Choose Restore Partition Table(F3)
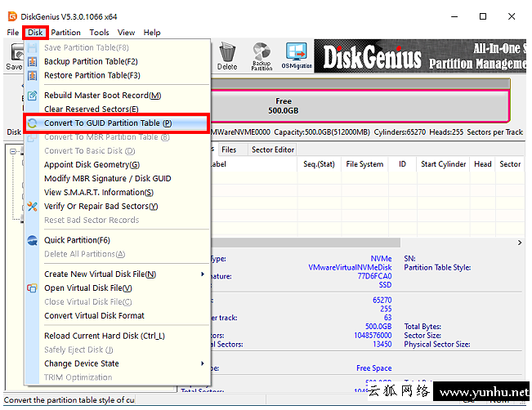 [92, 75]
